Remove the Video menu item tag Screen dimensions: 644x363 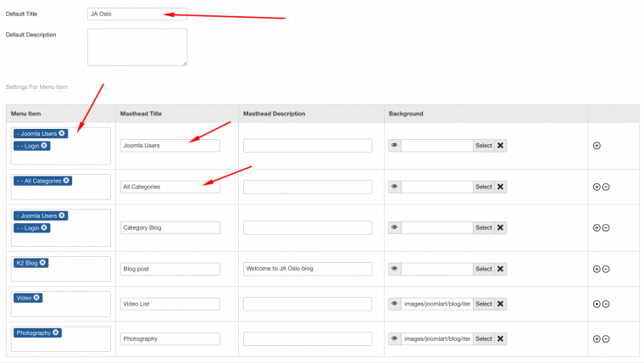[37, 298]
